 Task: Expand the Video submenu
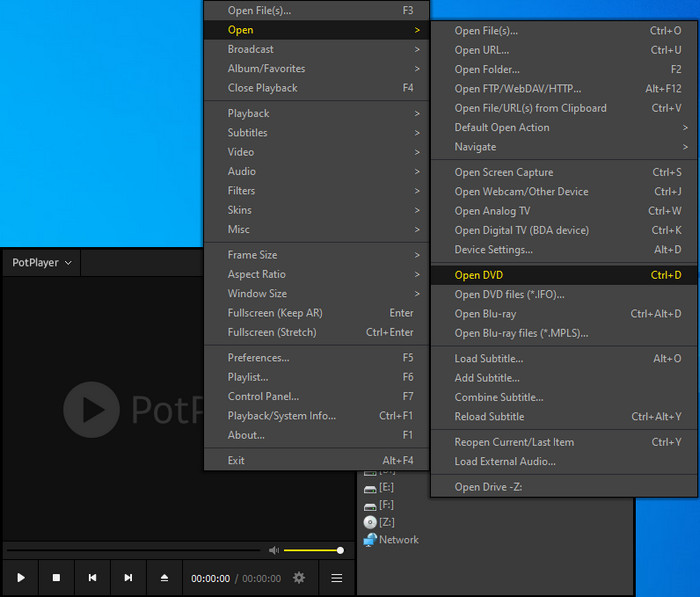pyautogui.click(x=317, y=152)
